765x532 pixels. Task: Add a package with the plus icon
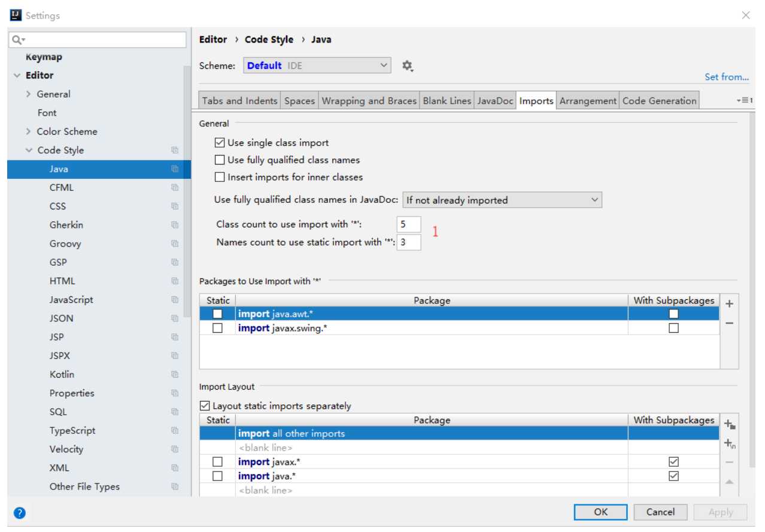[729, 303]
